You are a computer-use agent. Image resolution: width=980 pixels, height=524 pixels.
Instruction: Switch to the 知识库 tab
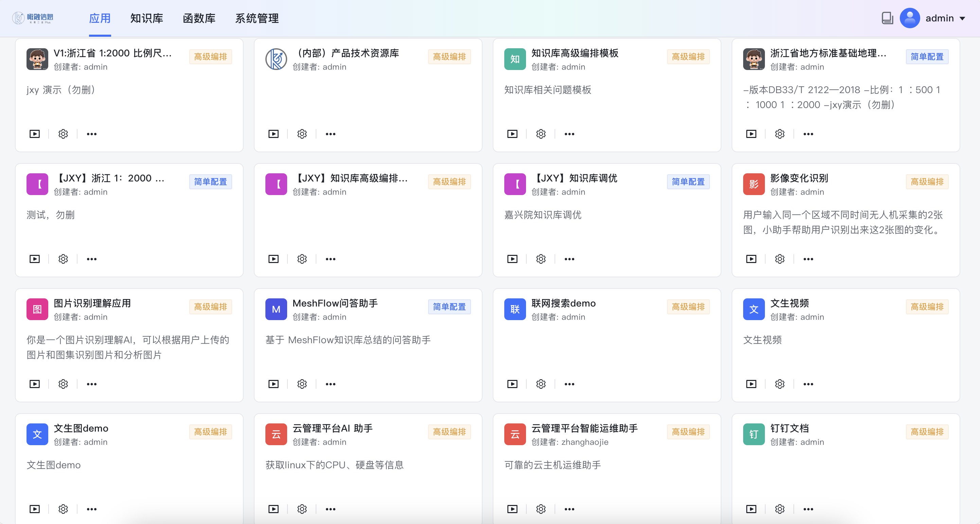(146, 18)
